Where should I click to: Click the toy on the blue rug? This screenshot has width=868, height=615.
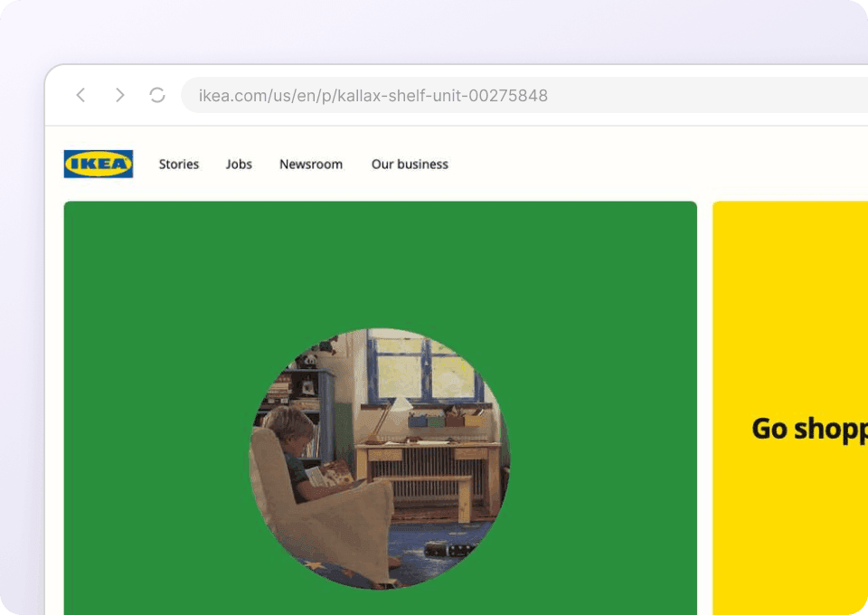pyautogui.click(x=449, y=548)
